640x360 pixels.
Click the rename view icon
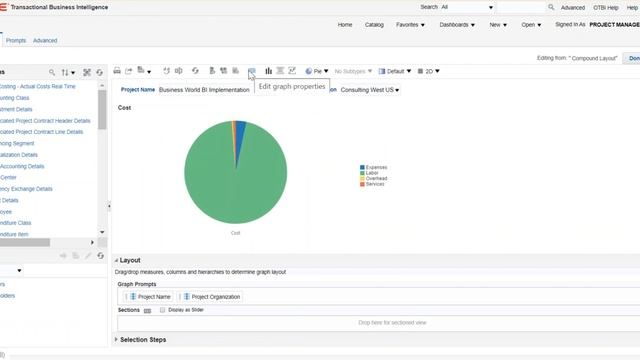(179, 71)
